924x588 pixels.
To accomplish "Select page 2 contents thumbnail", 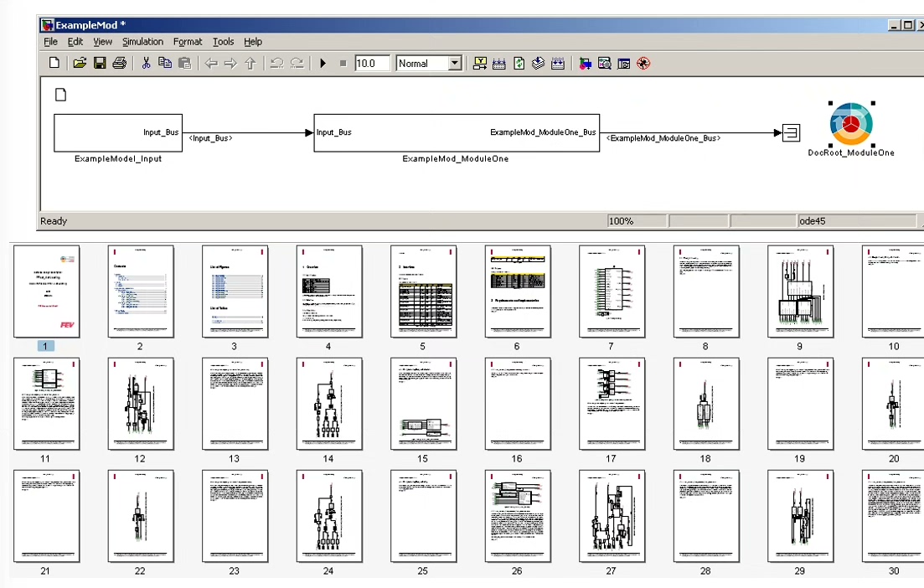I will coord(141,291).
